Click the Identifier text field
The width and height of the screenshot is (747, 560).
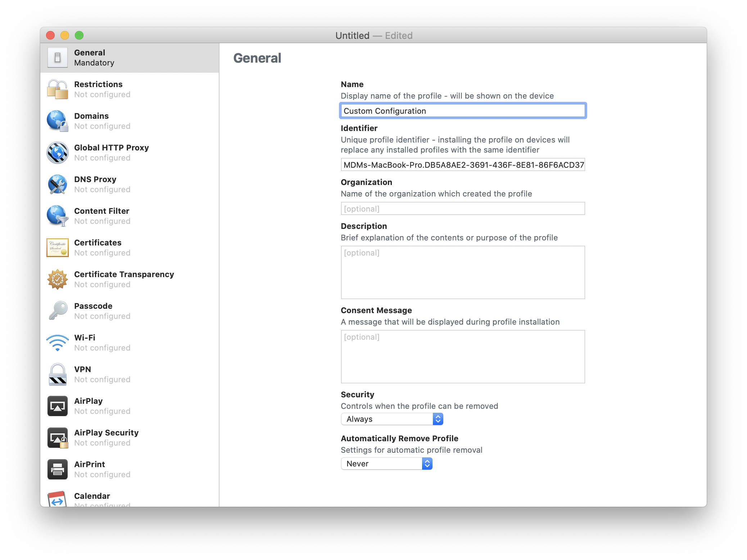pyautogui.click(x=462, y=165)
